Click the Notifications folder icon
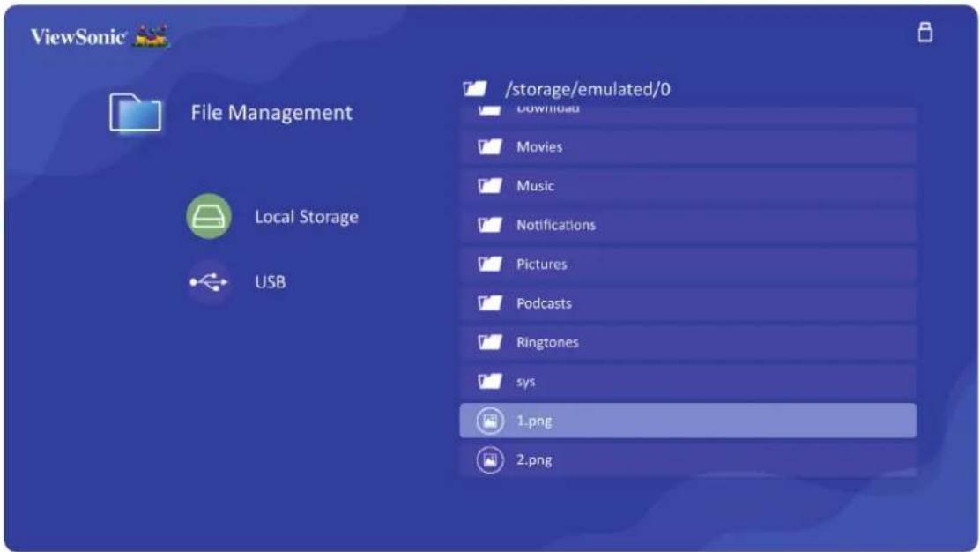Image resolution: width=980 pixels, height=552 pixels. [490, 225]
